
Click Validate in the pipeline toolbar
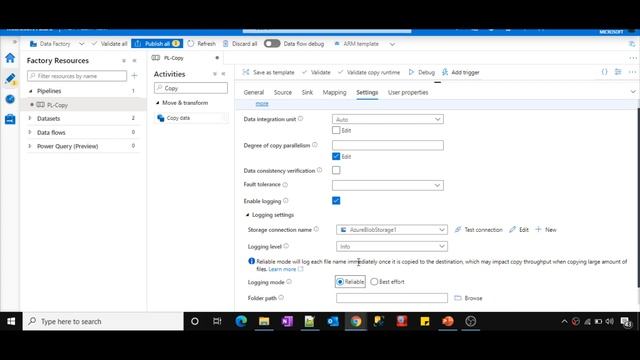tap(316, 72)
